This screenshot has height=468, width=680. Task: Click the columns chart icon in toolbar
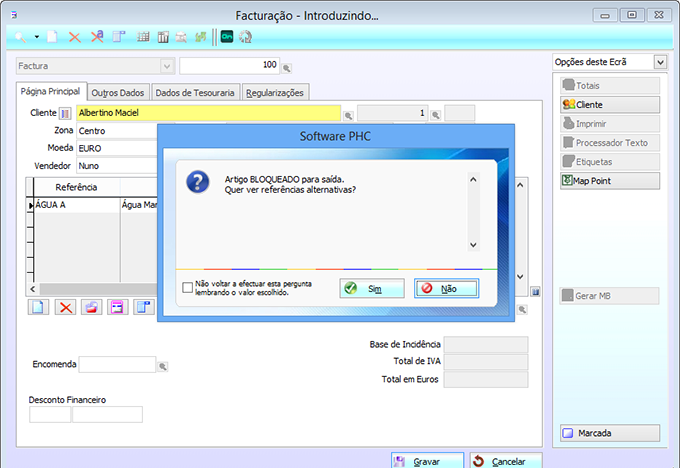click(x=163, y=37)
